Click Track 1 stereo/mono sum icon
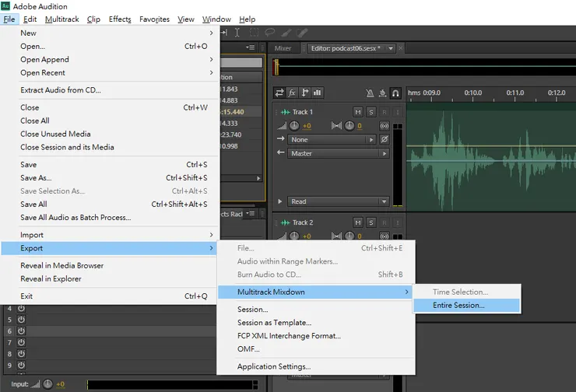Screen dimensions: 576x392 [x=383, y=126]
